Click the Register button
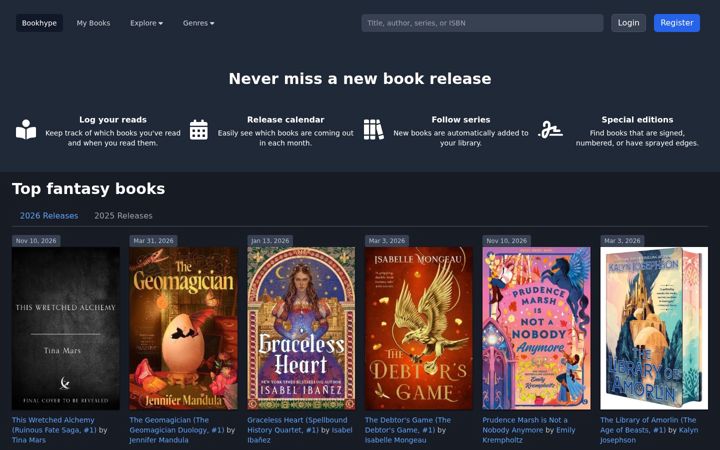This screenshot has height=450, width=720. click(x=677, y=23)
